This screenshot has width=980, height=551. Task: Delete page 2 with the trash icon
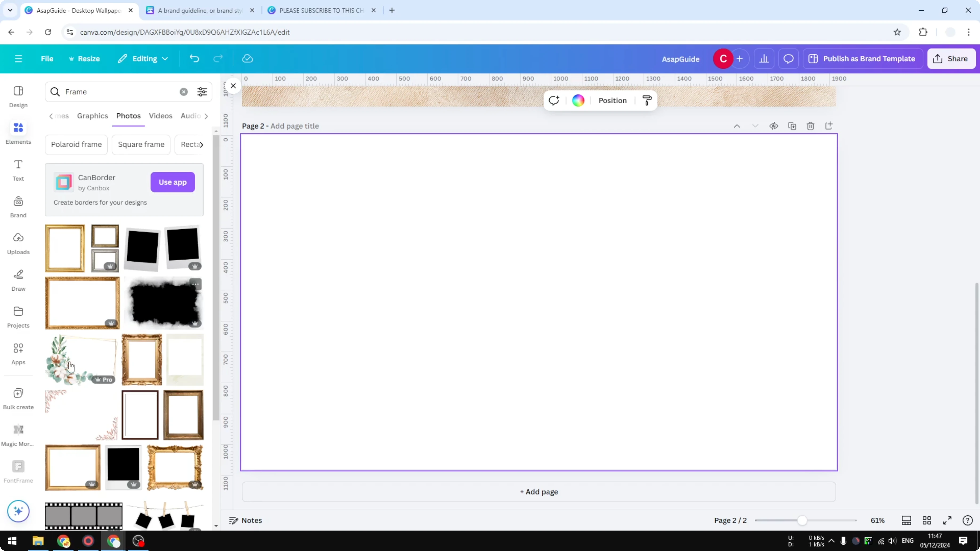810,125
